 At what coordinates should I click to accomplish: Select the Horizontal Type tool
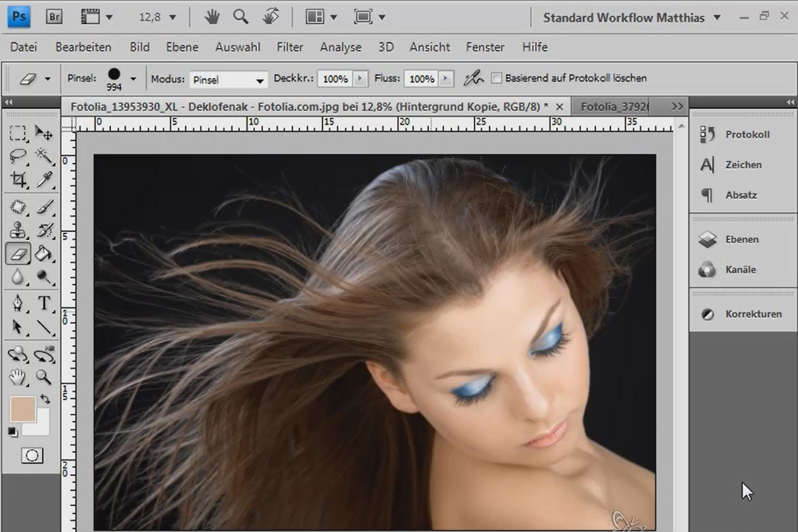point(44,303)
